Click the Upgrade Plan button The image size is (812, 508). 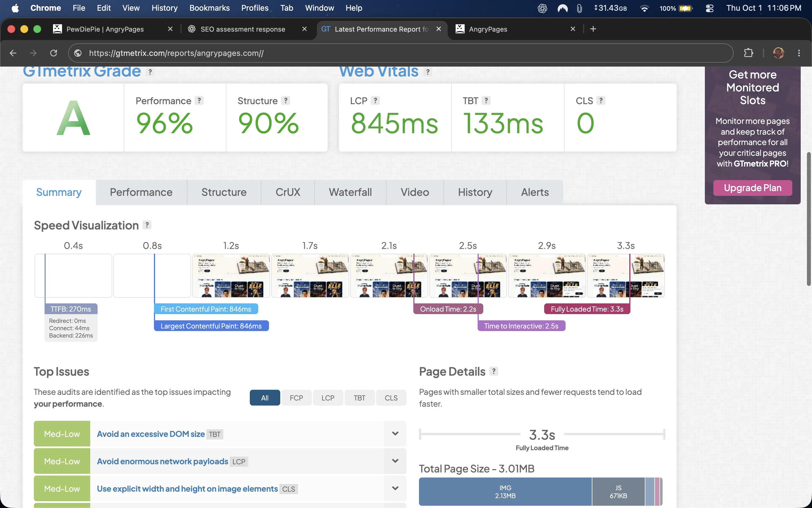tap(753, 188)
